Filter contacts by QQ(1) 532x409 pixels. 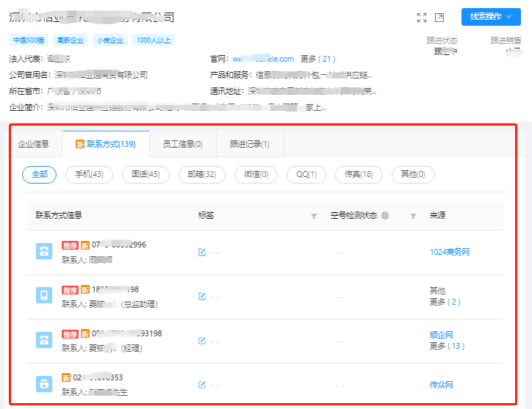pos(306,174)
